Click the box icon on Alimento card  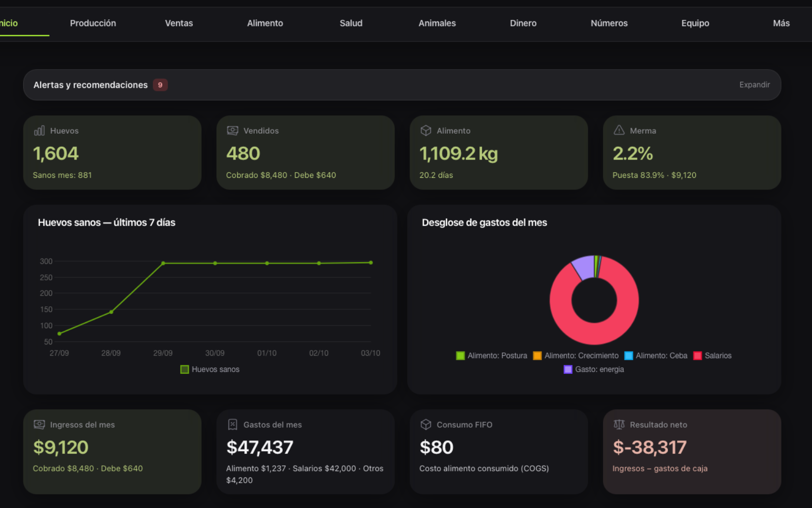click(426, 131)
